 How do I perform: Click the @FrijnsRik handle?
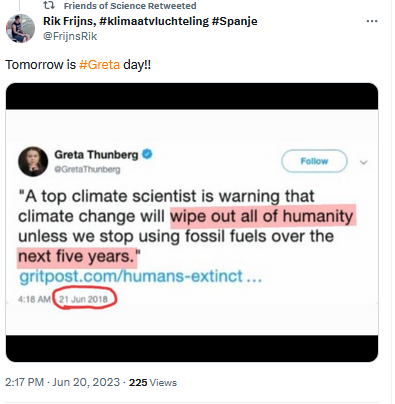click(70, 36)
